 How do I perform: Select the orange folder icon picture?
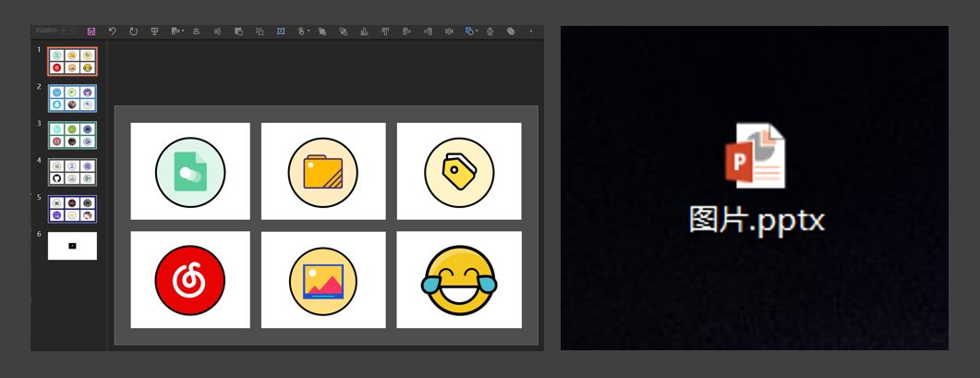[x=323, y=172]
